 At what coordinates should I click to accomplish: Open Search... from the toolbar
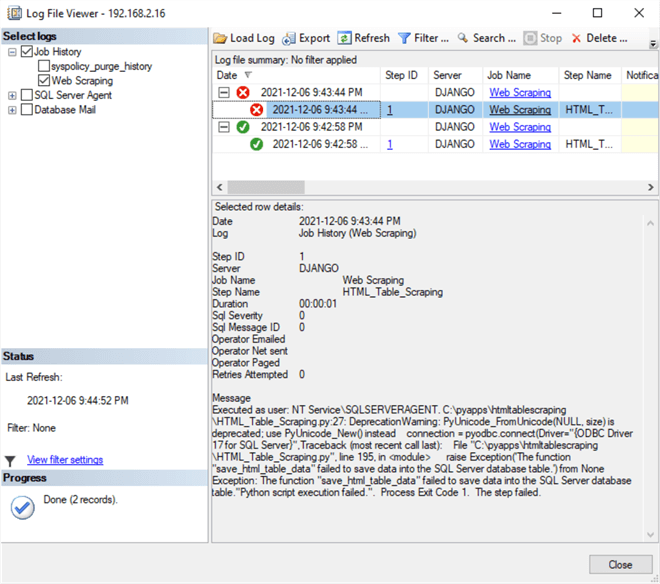coord(494,38)
